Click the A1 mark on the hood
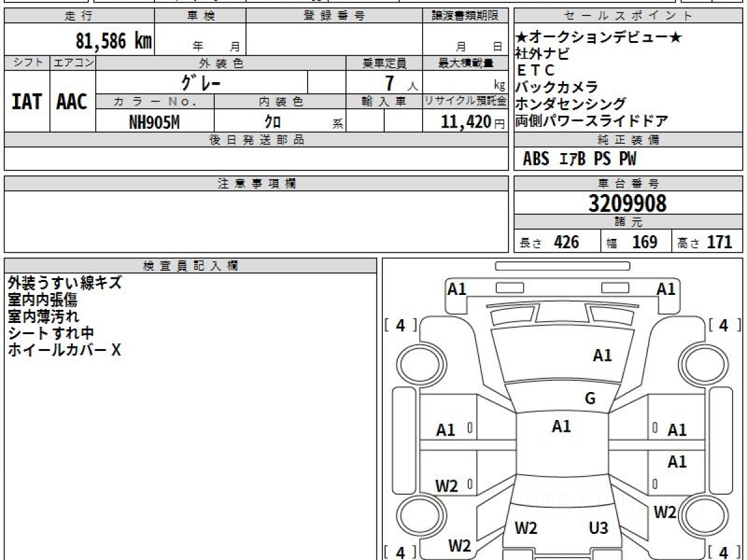The image size is (747, 560). (x=602, y=356)
